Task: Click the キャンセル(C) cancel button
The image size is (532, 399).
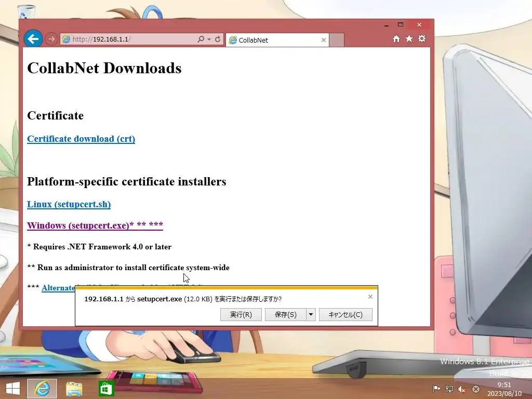Action: (x=345, y=314)
